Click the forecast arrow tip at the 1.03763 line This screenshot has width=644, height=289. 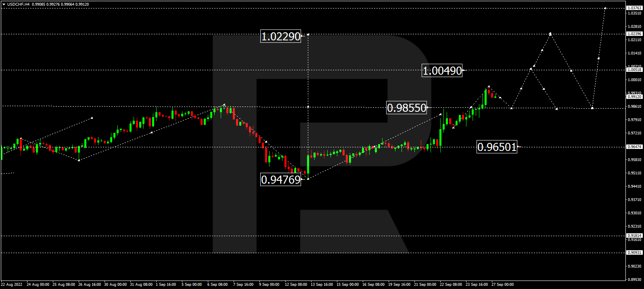605,8
